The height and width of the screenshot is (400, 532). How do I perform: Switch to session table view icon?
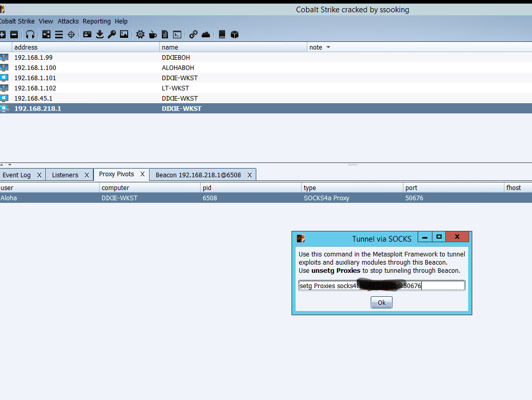pos(59,34)
